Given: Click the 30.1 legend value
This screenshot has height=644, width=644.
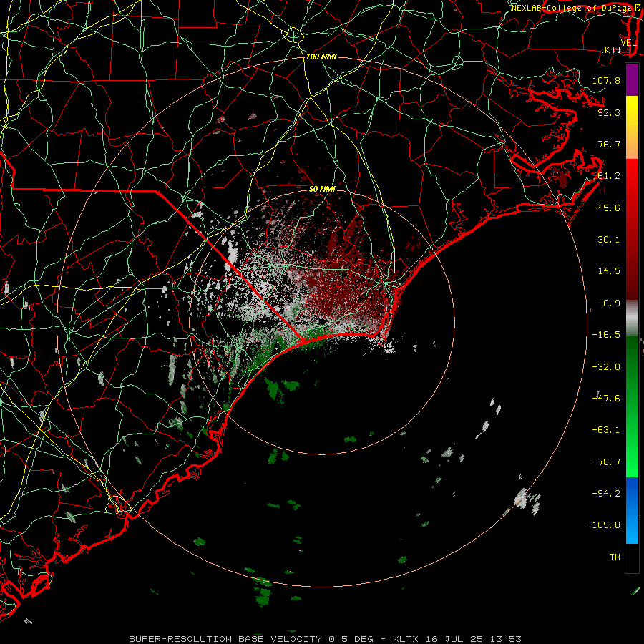Looking at the screenshot, I should point(609,240).
